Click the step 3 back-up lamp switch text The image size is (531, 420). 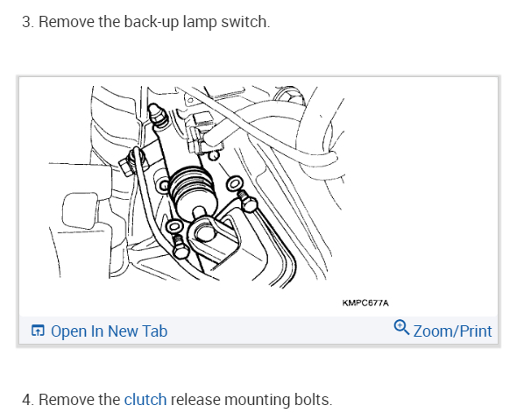coord(146,22)
